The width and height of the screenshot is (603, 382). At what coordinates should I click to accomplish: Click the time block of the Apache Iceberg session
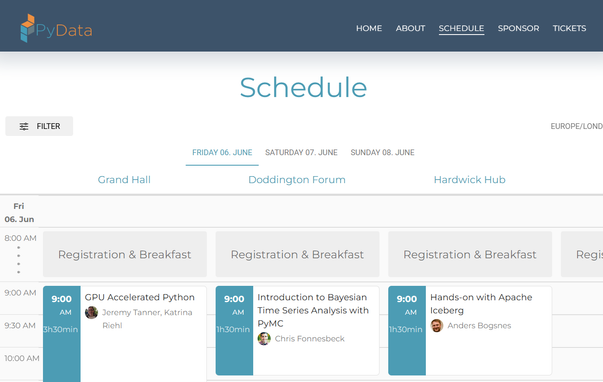(407, 330)
